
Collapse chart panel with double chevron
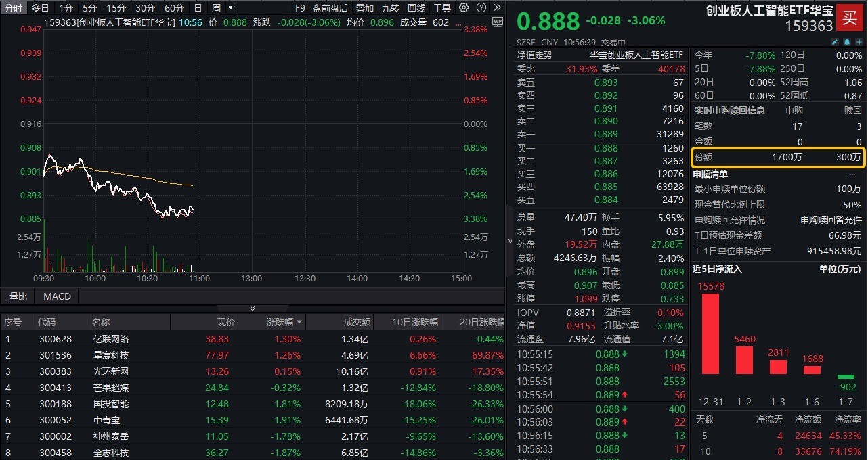click(x=253, y=308)
